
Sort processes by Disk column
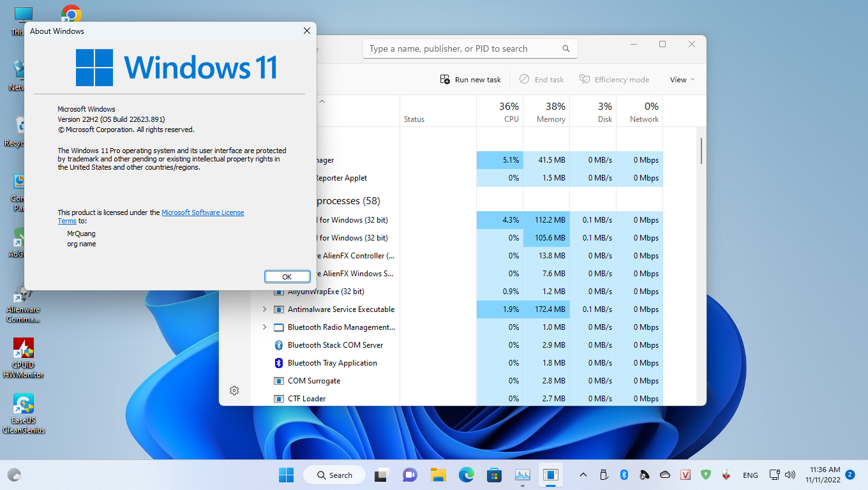click(593, 112)
